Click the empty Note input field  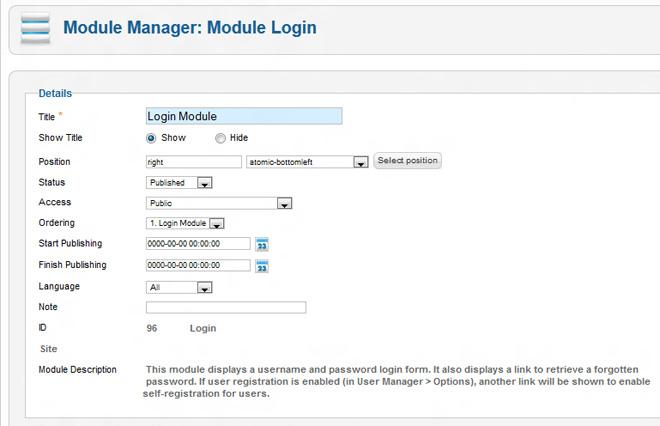226,307
